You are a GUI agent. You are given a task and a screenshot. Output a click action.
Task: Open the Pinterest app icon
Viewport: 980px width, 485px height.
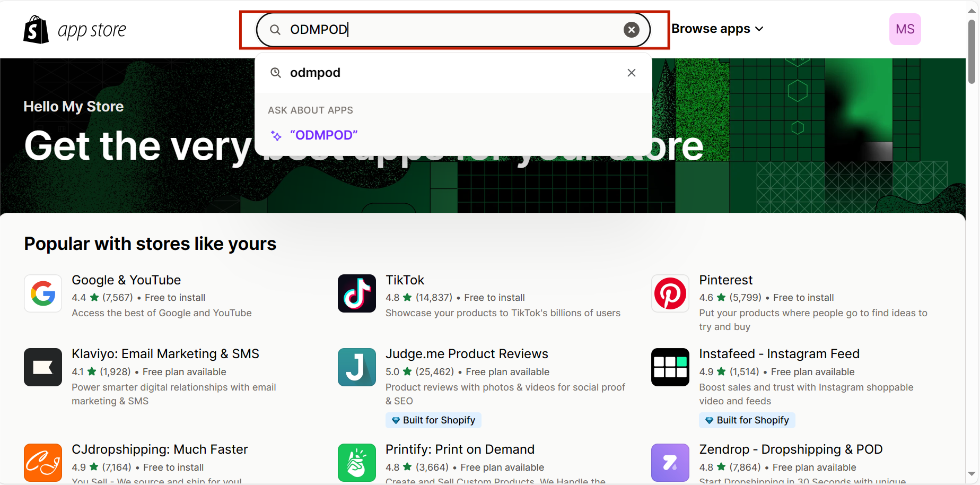coord(670,293)
